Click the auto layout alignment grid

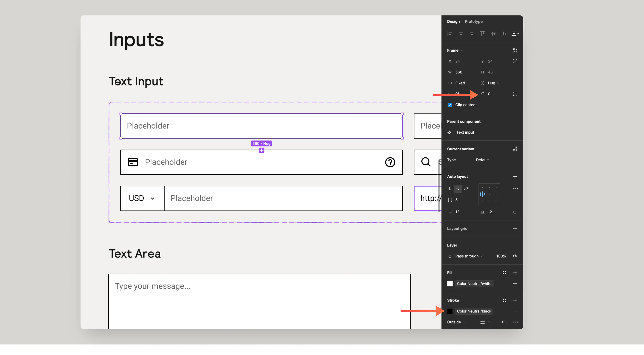tap(489, 194)
